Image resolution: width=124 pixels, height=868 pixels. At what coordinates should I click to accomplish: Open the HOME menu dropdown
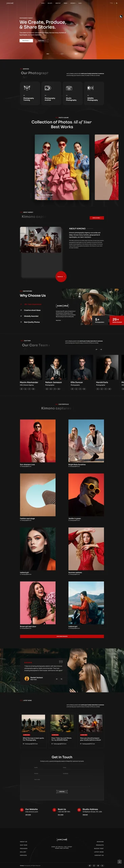coord(43,3)
